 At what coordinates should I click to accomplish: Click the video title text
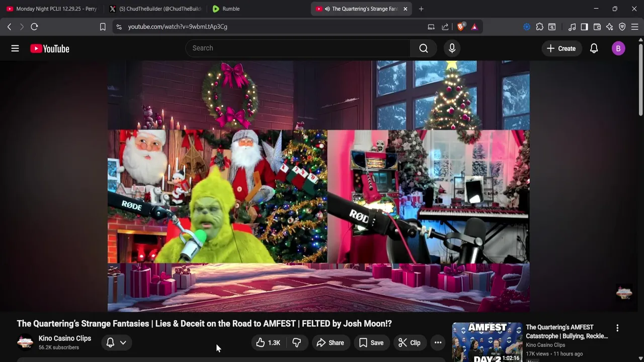(204, 324)
